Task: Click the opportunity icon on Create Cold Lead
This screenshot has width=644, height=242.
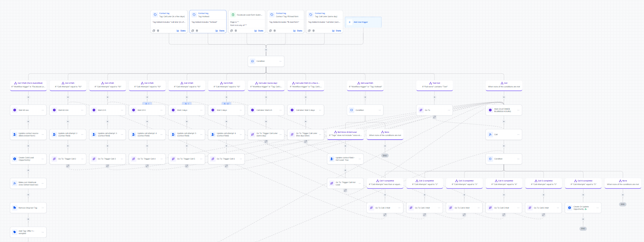Action: 15,159
